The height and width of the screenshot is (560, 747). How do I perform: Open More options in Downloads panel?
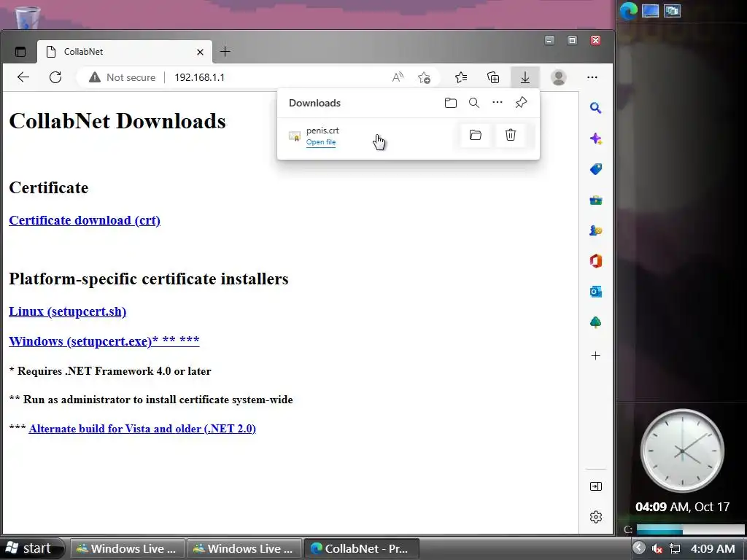pos(498,102)
